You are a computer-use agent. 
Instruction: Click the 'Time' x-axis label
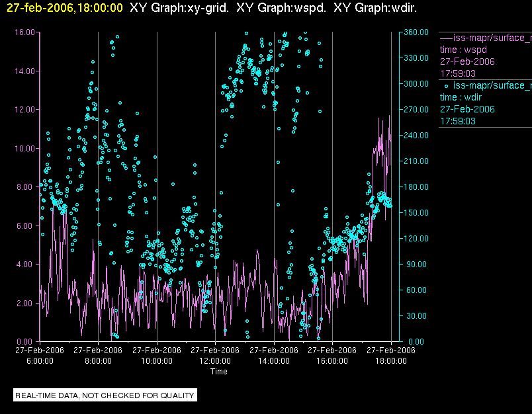tap(219, 372)
